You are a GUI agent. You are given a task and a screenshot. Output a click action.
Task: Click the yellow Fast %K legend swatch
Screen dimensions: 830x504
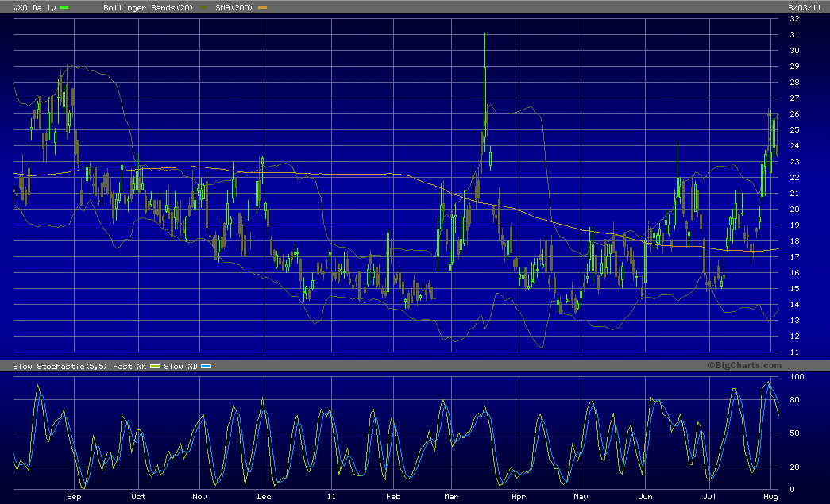click(156, 366)
